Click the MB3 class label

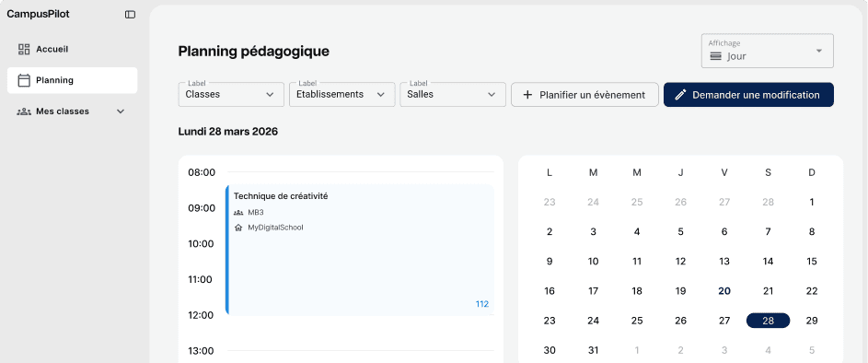click(256, 212)
